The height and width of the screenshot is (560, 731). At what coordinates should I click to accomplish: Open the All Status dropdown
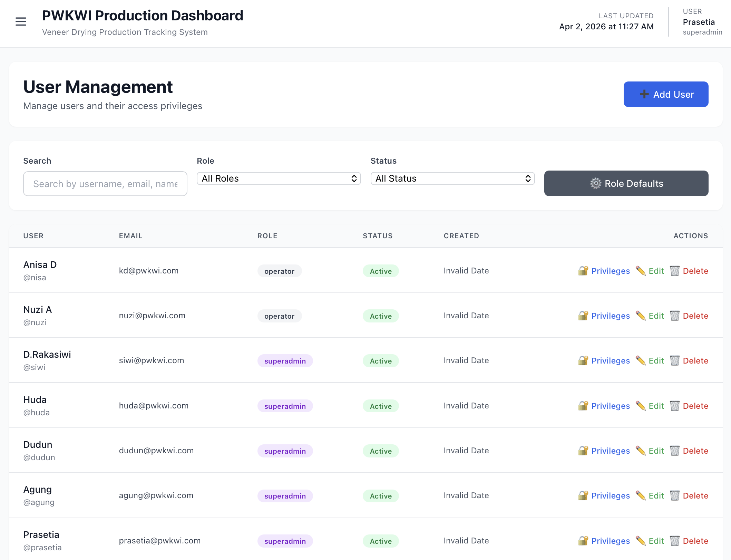[452, 178]
